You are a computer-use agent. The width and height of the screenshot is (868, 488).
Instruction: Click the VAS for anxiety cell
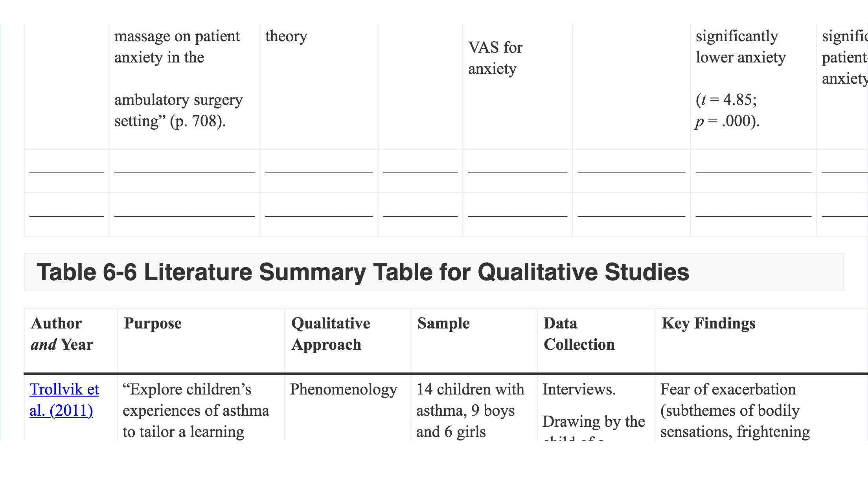(x=495, y=58)
